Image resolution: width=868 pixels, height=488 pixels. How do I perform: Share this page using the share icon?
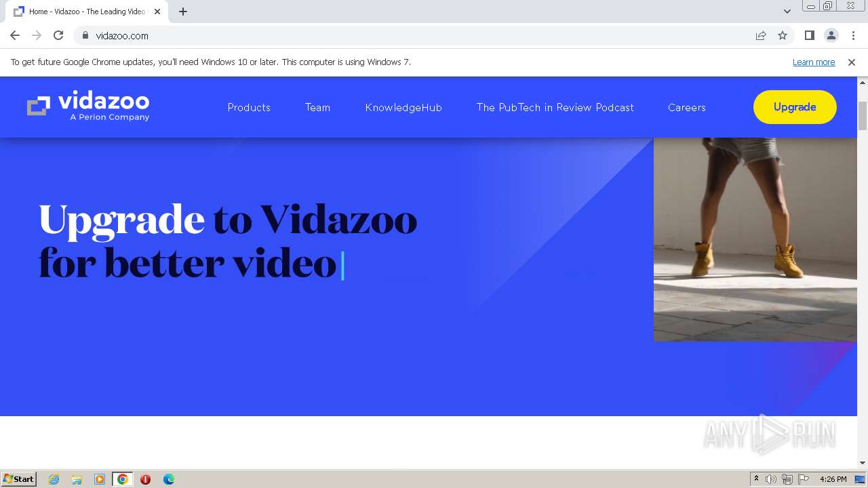point(761,35)
